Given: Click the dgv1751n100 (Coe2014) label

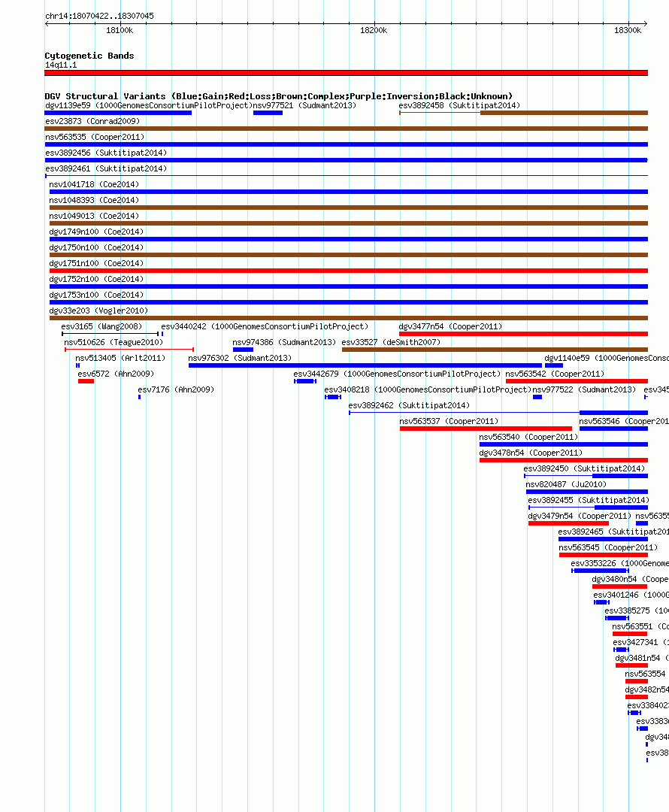Looking at the screenshot, I should 96,264.
